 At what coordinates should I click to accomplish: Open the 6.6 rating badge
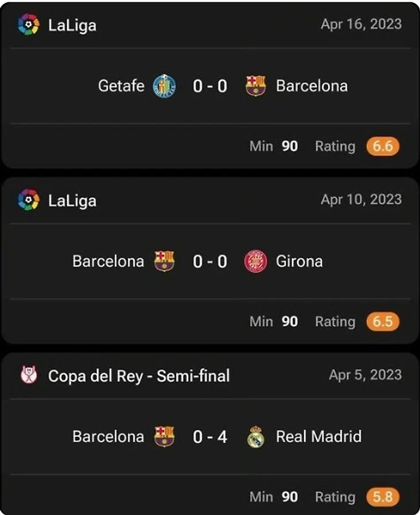(x=383, y=146)
